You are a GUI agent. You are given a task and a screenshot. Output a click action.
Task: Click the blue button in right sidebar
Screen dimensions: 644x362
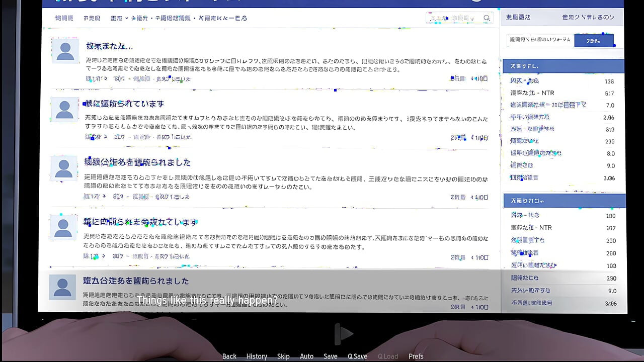coord(594,40)
